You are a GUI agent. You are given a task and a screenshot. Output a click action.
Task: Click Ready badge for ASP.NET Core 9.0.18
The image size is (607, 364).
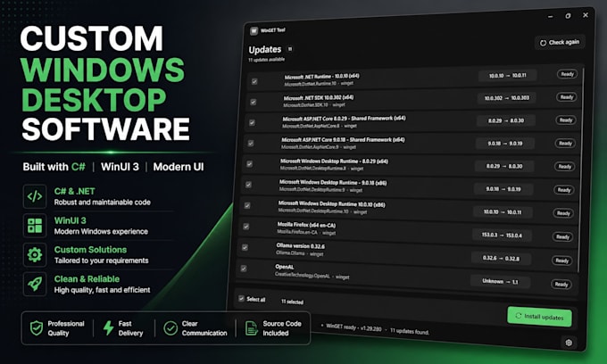(565, 144)
